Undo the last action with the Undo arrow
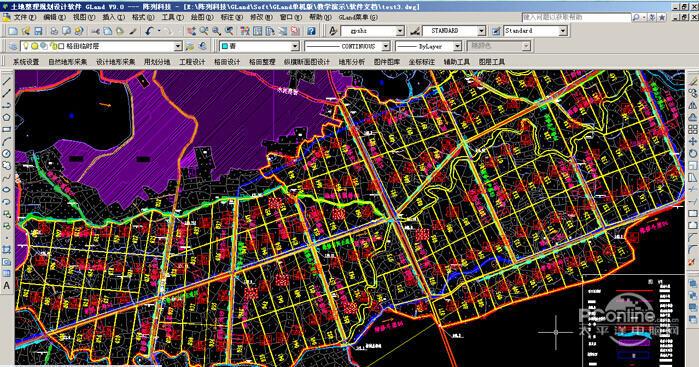Viewport: 699px width, 367px height. pyautogui.click(x=149, y=31)
